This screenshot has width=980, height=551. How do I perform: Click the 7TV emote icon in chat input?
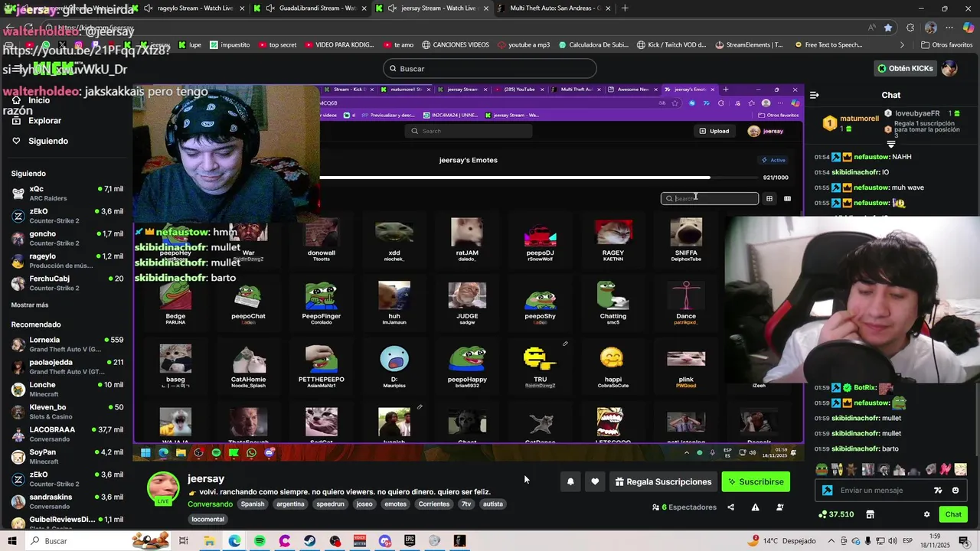[x=938, y=491]
